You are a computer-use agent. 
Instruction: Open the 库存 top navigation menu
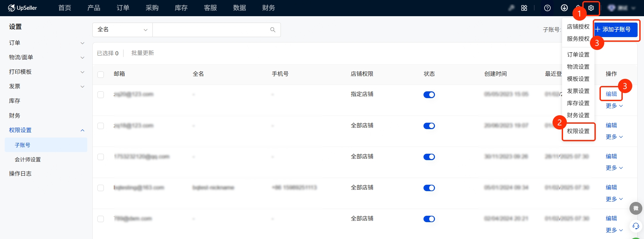click(181, 8)
